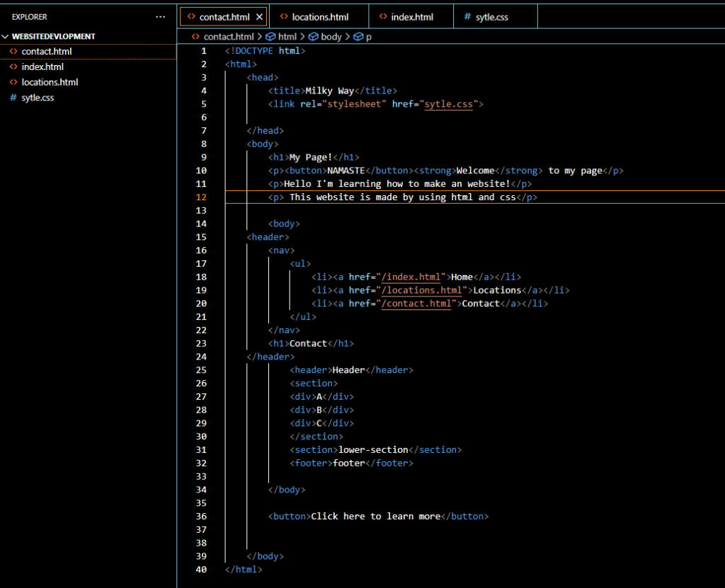Click HTML file icon beside index.html in Explorer
Screen dimensions: 725x588
[x=13, y=67]
